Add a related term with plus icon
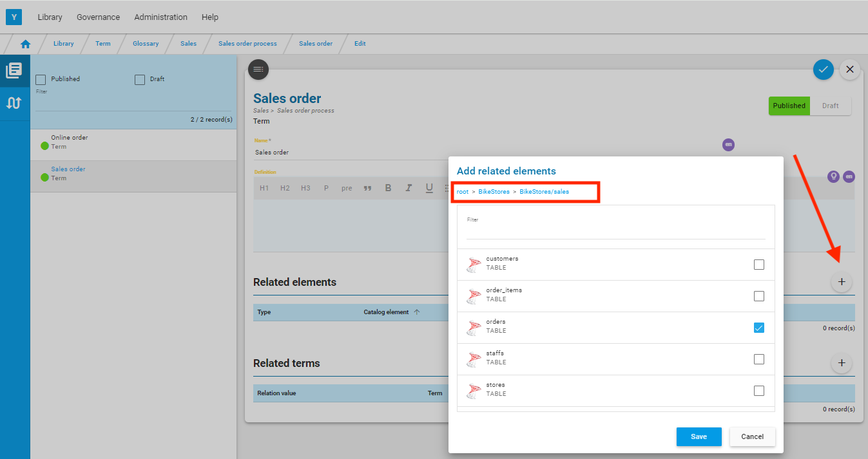 842,363
